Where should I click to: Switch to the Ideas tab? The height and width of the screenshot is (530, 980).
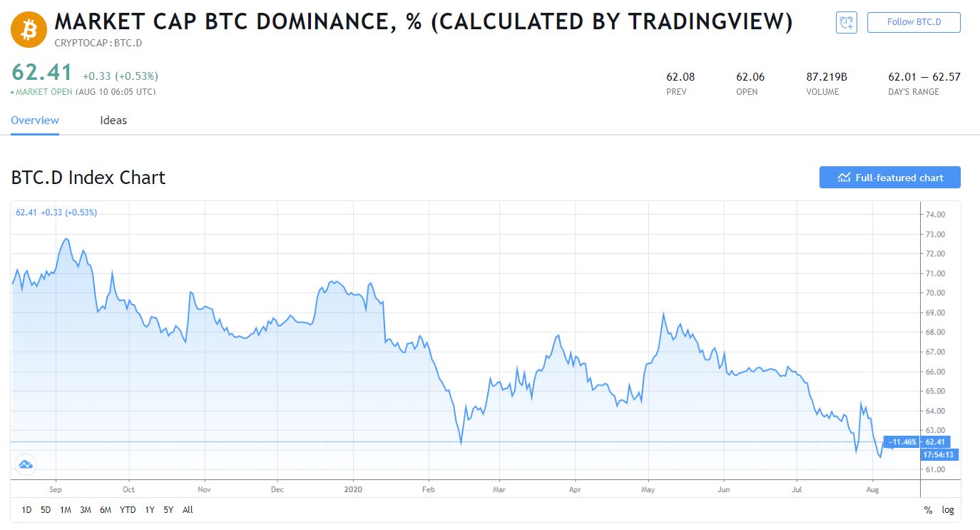click(x=113, y=121)
